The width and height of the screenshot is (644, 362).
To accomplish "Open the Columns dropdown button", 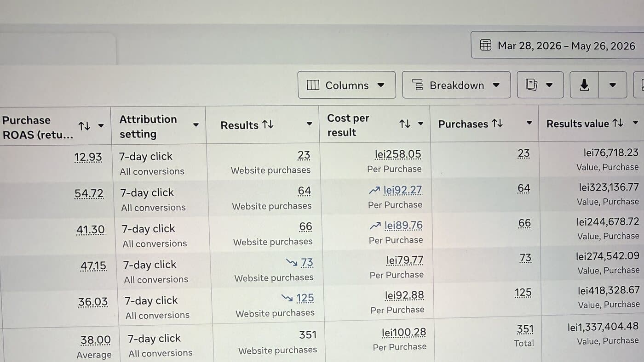I will [346, 85].
